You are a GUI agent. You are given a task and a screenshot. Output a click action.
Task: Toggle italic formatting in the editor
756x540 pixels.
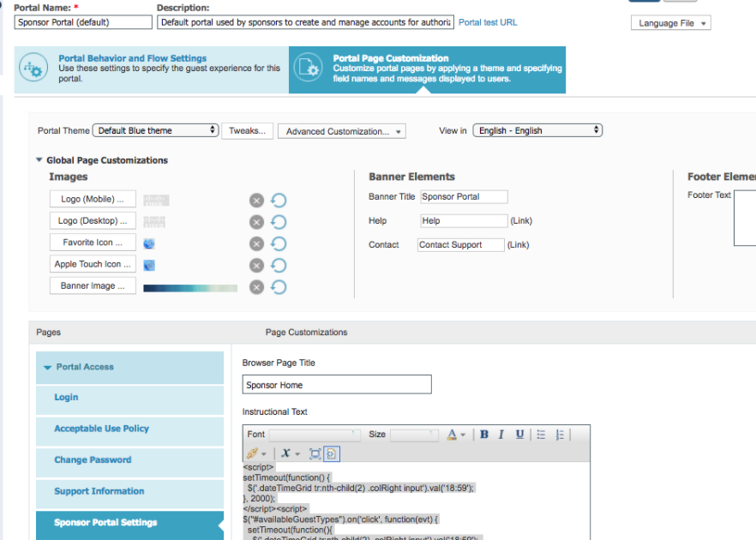(x=501, y=435)
